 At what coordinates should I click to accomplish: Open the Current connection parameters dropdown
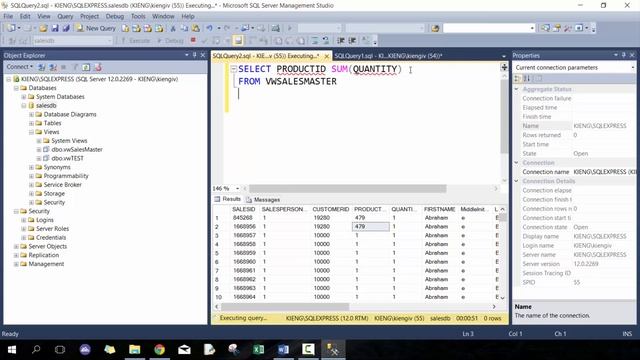[x=633, y=67]
